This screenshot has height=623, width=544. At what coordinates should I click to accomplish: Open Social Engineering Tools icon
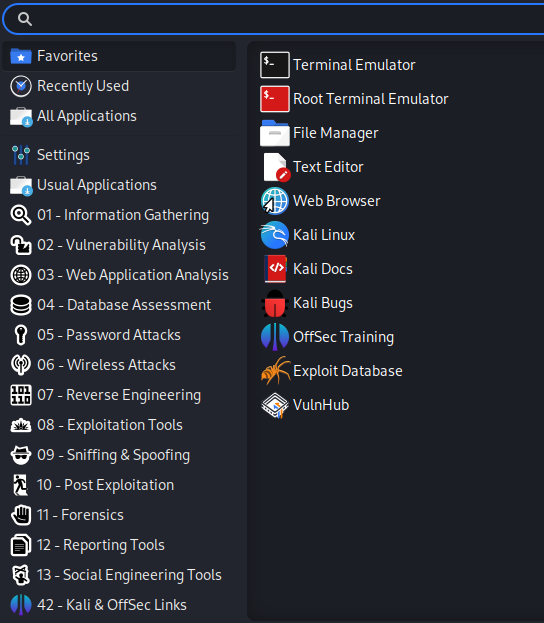point(21,575)
